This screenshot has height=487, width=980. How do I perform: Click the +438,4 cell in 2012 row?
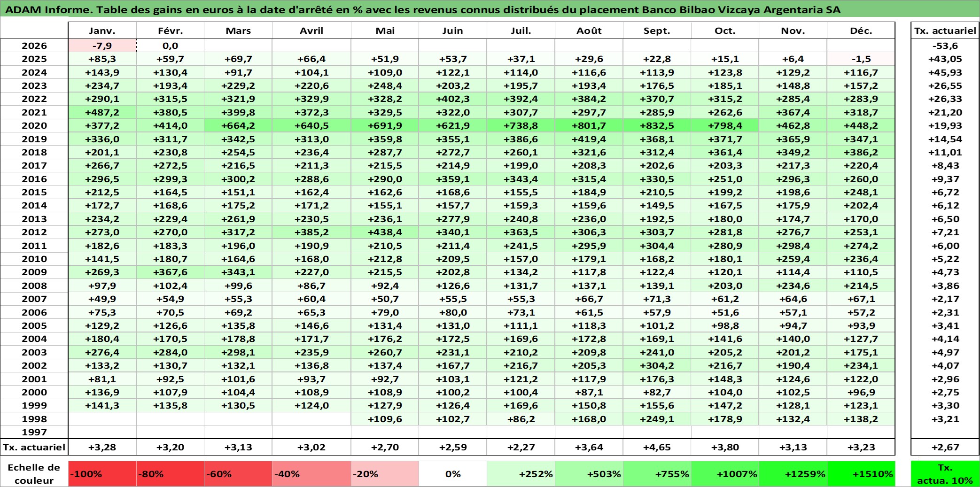385,232
